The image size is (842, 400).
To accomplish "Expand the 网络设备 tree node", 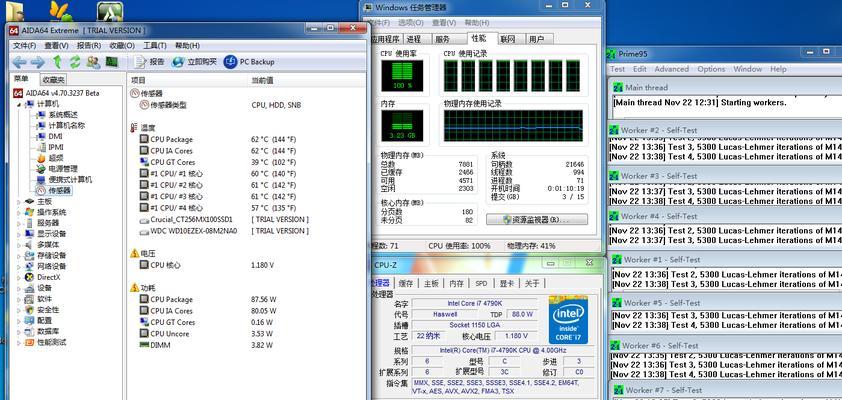I will (19, 266).
